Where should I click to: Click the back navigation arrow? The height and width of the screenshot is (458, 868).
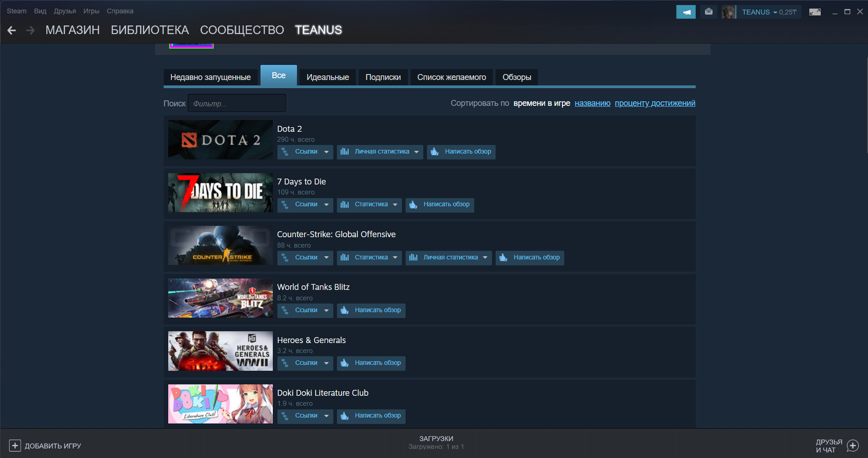pos(12,30)
